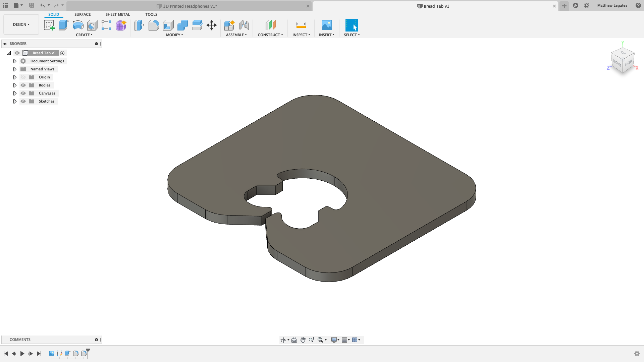The image size is (644, 362).
Task: Hide the Canvases folder
Action: click(x=23, y=93)
